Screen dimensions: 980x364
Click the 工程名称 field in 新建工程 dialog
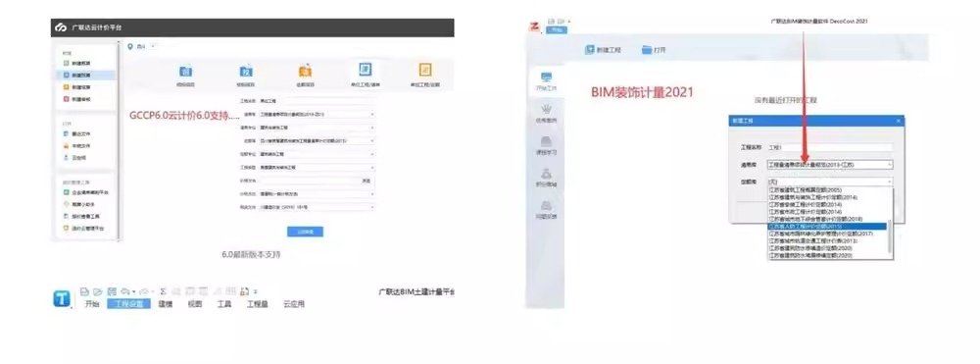click(830, 147)
